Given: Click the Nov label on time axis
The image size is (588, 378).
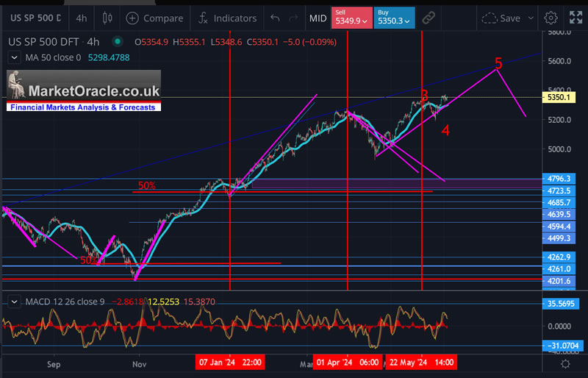Looking at the screenshot, I should (139, 364).
